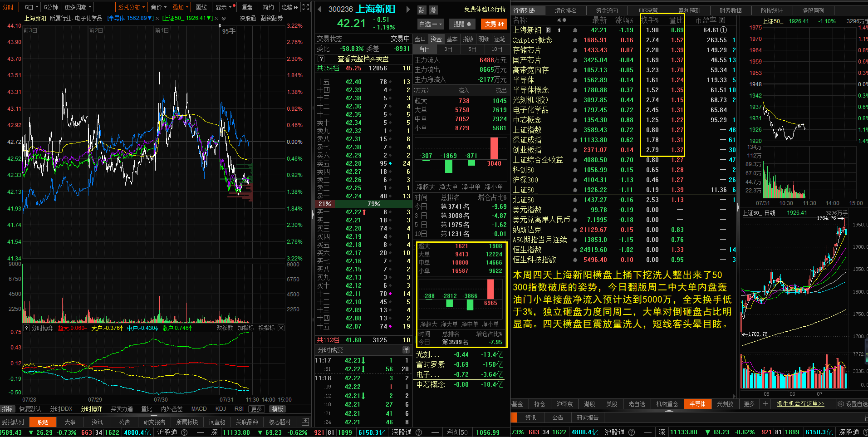868x437 pixels.
Task: Switch to 盘口 tab
Action: point(421,39)
